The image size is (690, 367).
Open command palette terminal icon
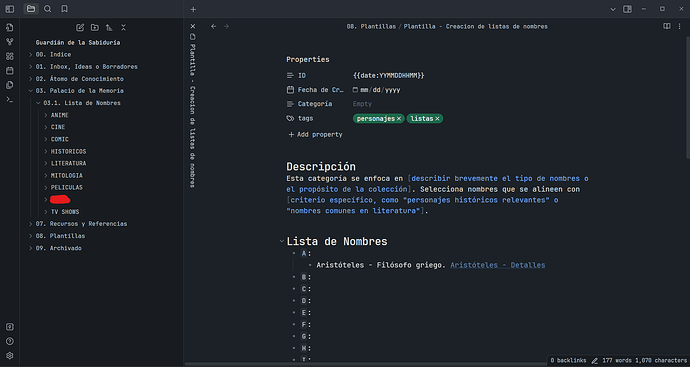[10, 99]
